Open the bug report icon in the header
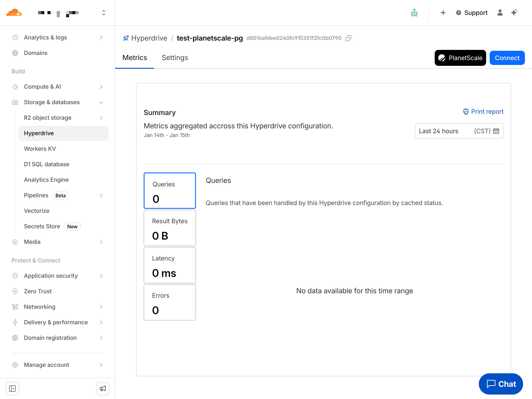This screenshot has width=532, height=399. click(414, 13)
